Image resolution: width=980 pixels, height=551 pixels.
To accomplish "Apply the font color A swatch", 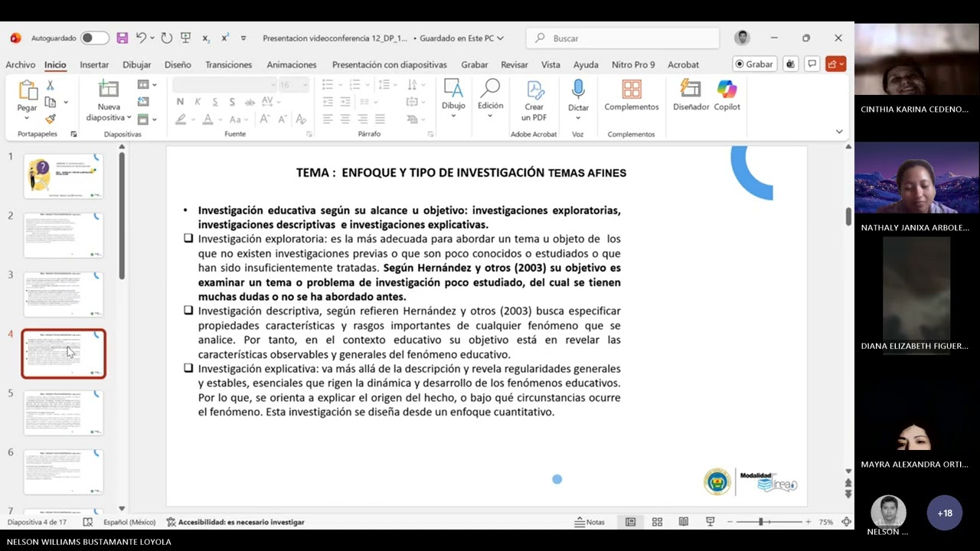I will pyautogui.click(x=207, y=119).
